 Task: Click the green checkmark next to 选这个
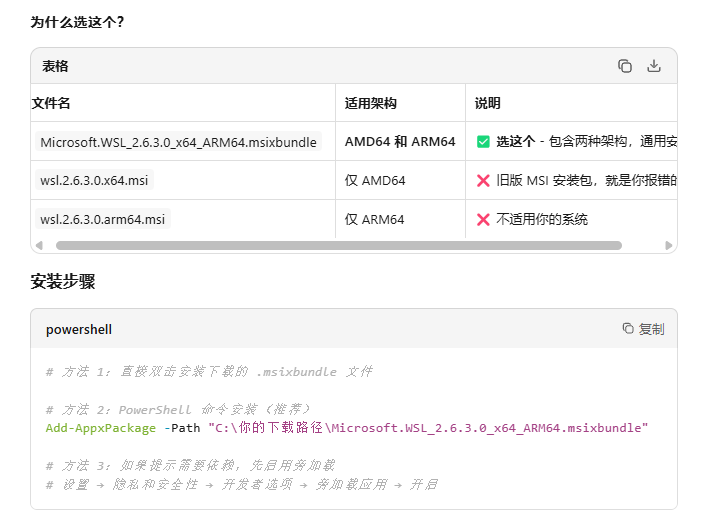pyautogui.click(x=483, y=142)
